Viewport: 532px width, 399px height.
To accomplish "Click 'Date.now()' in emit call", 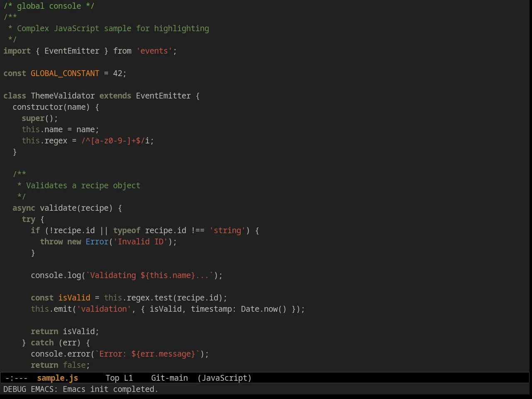I will pos(264,309).
